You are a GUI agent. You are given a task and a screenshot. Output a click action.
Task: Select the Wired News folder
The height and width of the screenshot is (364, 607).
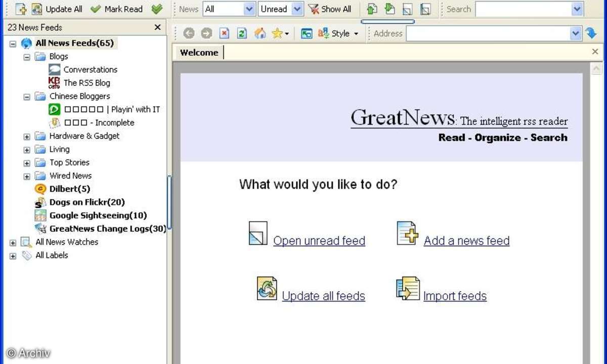[x=70, y=175]
